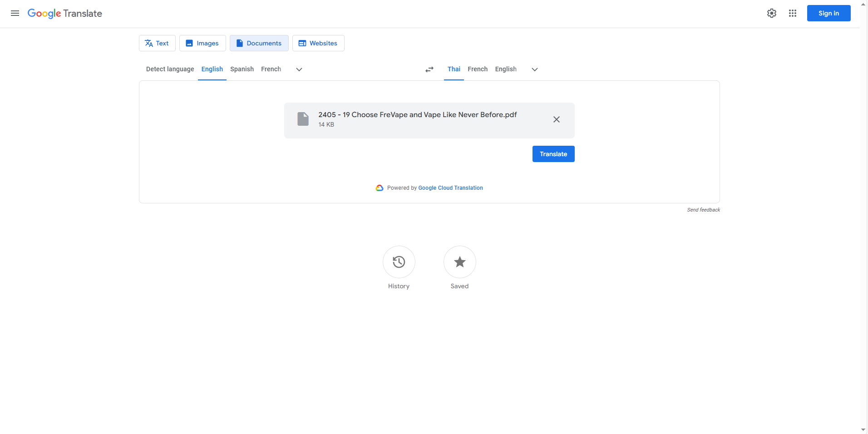The width and height of the screenshot is (868, 434).
Task: Select Thai as target language
Action: (x=454, y=69)
